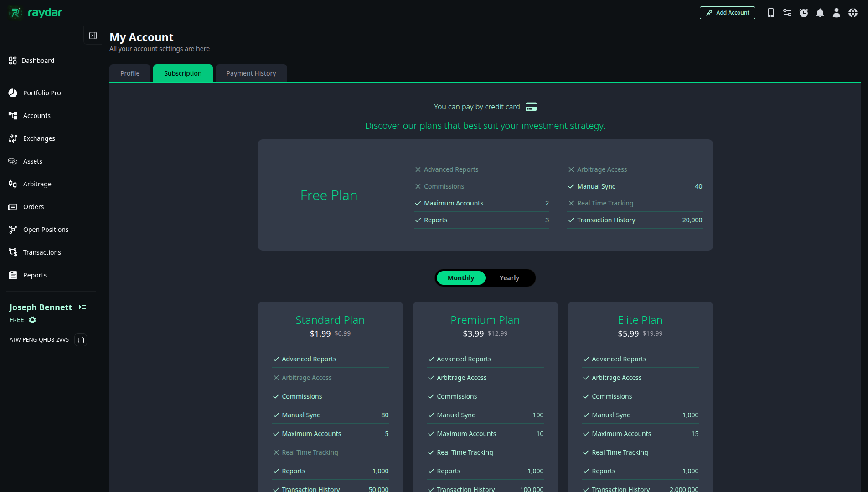Collapse the left sidebar panel

pyautogui.click(x=93, y=35)
